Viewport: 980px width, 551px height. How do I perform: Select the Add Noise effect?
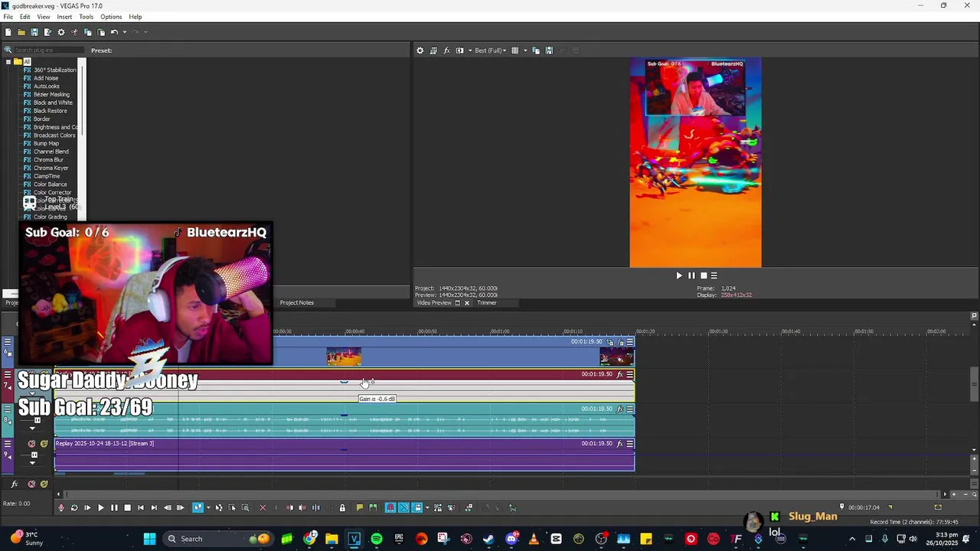tap(46, 78)
